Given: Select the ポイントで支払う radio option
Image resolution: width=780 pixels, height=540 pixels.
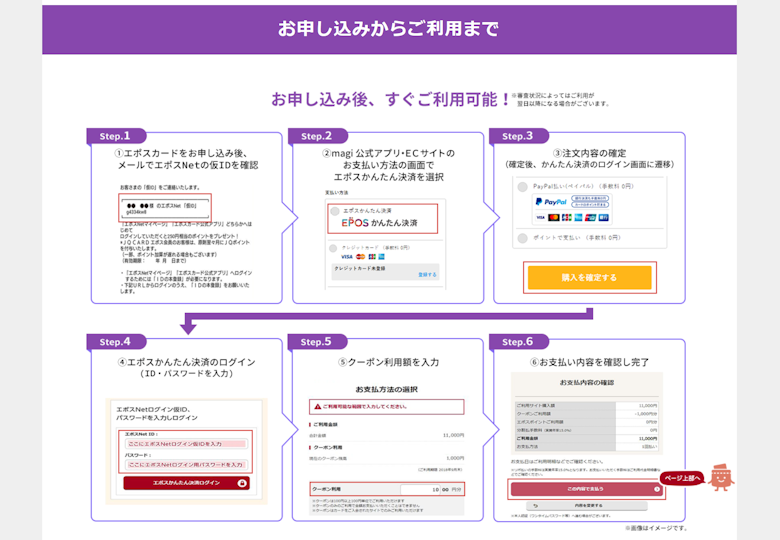Looking at the screenshot, I should (523, 238).
